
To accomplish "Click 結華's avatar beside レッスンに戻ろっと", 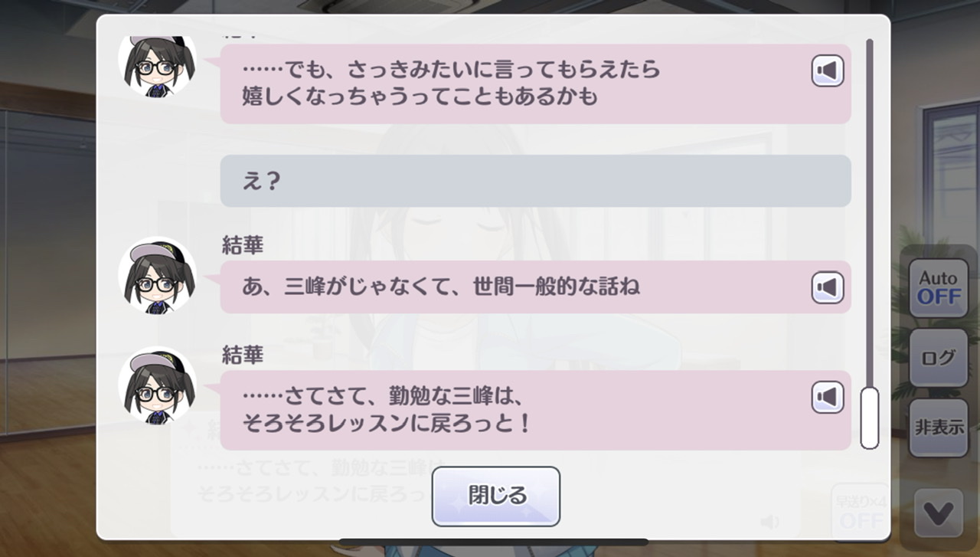I will pyautogui.click(x=157, y=385).
